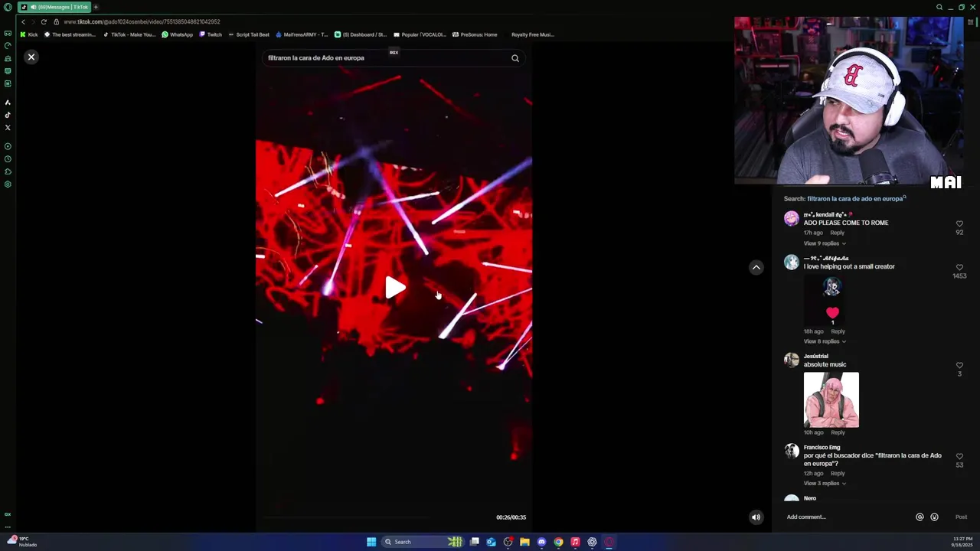Screen dimensions: 980x551
Task: Open sidebar player icon
Action: (8, 146)
